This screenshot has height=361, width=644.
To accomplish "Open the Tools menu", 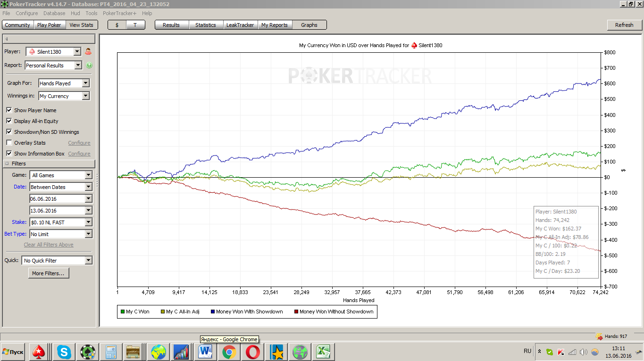I will click(x=92, y=13).
